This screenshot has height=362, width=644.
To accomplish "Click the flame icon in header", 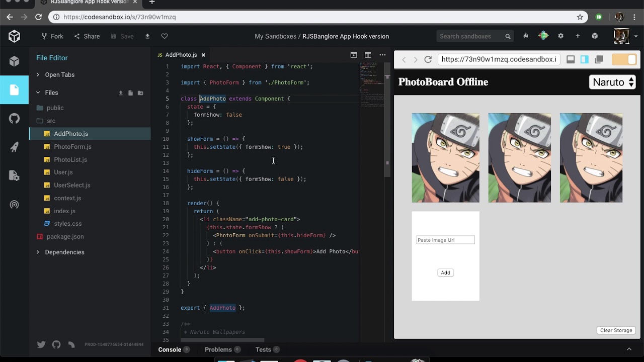I will click(x=526, y=36).
